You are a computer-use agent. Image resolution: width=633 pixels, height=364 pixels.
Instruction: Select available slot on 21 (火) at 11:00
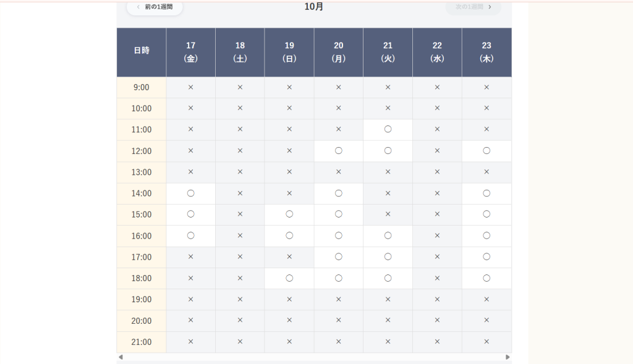[388, 130]
